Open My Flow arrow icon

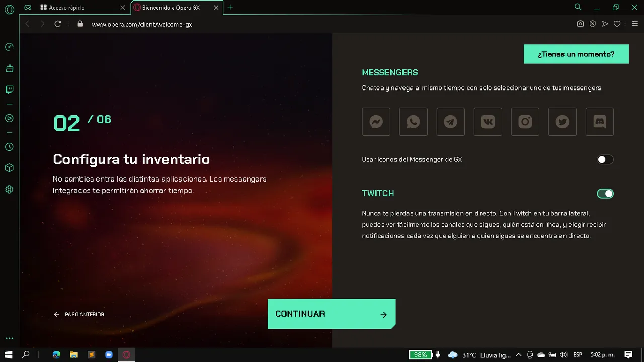tap(605, 24)
